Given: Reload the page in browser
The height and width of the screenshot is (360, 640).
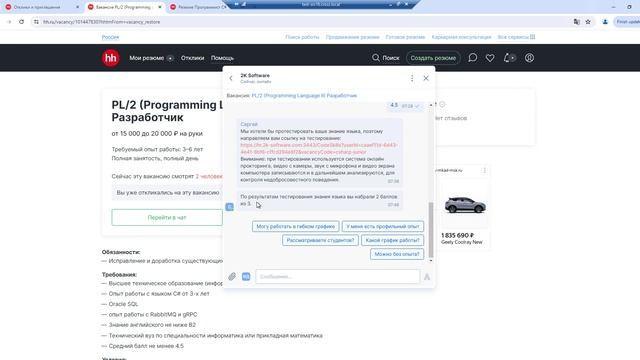Looking at the screenshot, I should click(21, 22).
